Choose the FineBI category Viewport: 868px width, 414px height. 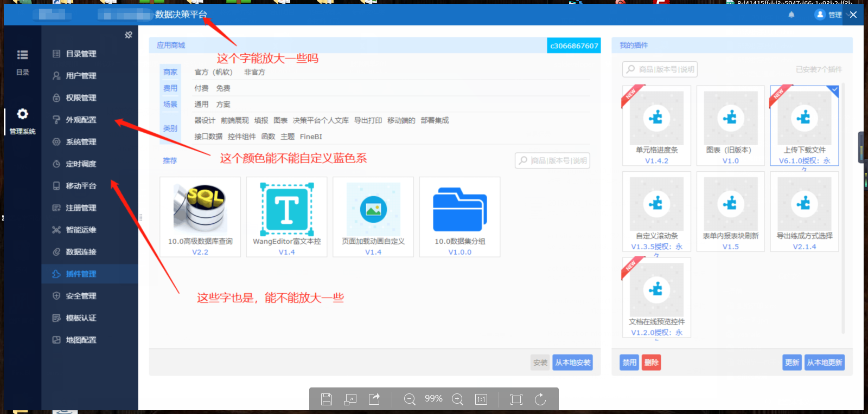point(311,137)
